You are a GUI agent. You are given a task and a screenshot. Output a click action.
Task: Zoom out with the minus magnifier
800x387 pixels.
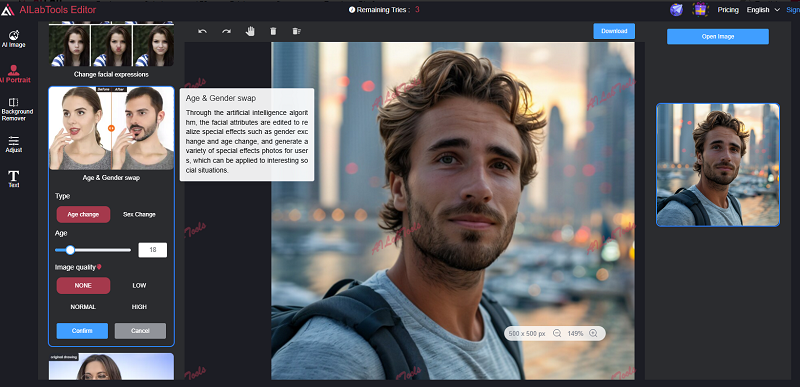coord(557,333)
